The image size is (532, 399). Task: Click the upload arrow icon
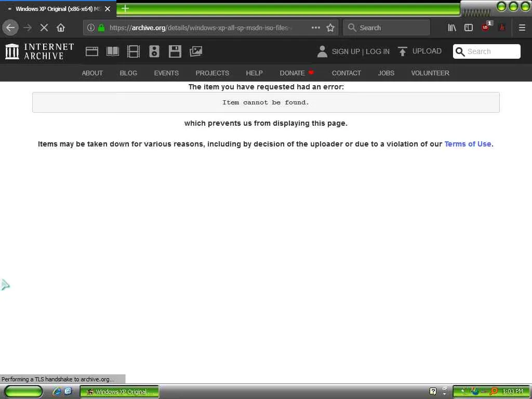pyautogui.click(x=403, y=51)
